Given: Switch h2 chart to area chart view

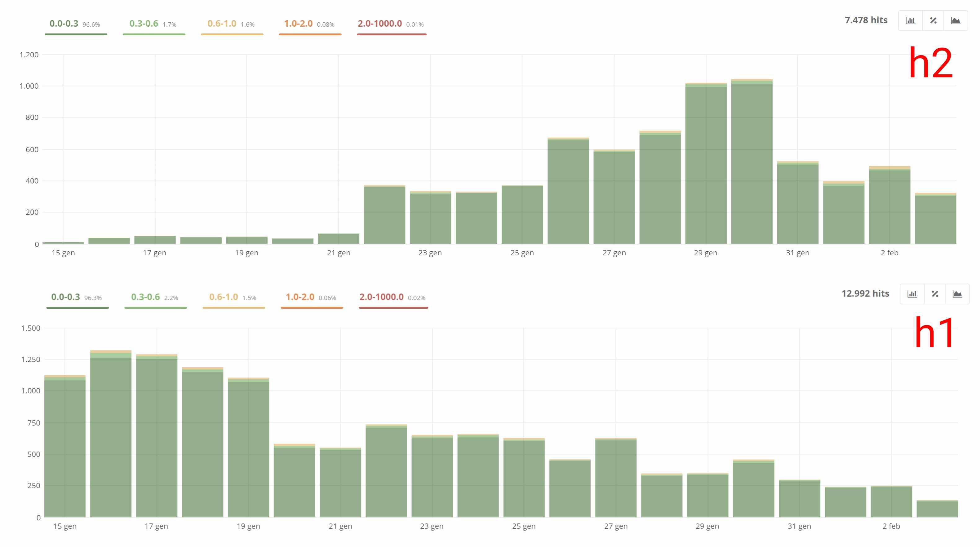Looking at the screenshot, I should (x=956, y=20).
